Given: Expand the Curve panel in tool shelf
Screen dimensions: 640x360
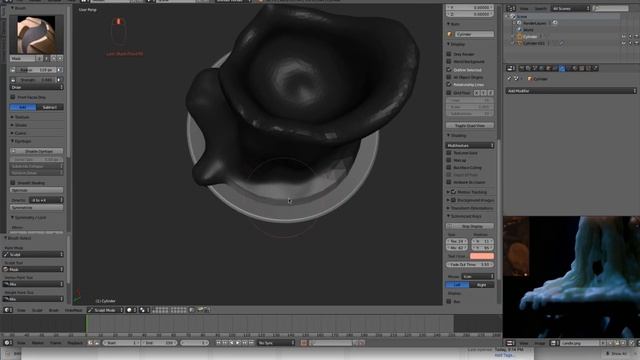Looking at the screenshot, I should point(19,133).
